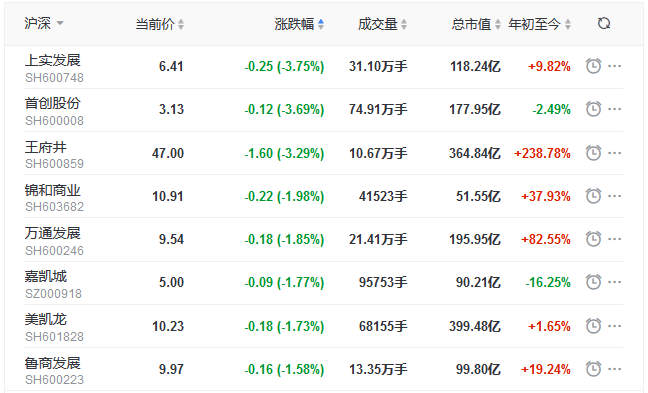Sort by 当前价 column
This screenshot has width=648, height=393.
160,24
